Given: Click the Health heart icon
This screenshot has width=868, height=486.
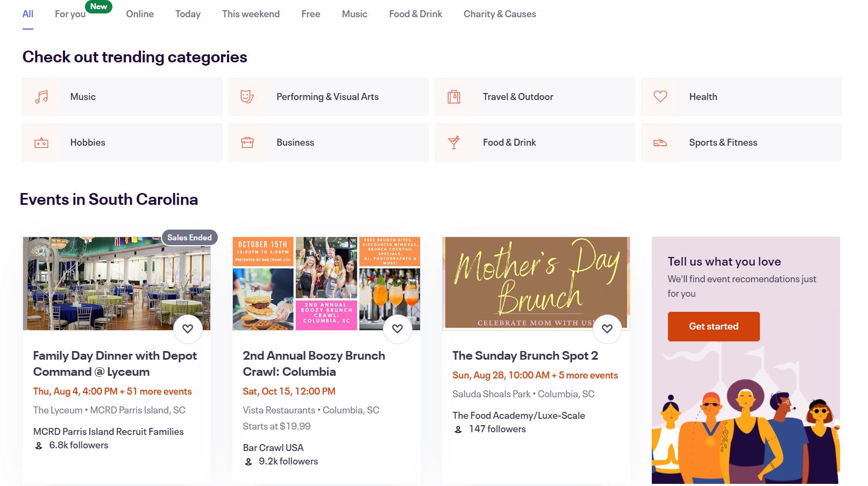Looking at the screenshot, I should pos(660,97).
